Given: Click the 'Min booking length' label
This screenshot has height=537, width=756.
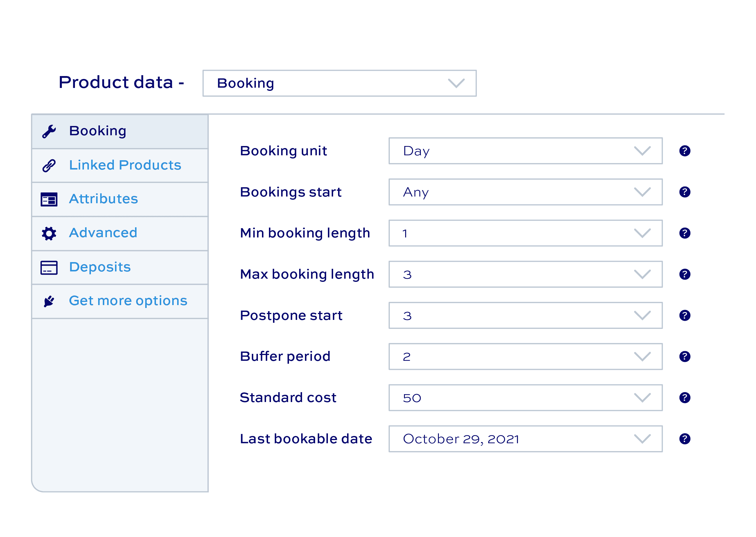Looking at the screenshot, I should (x=305, y=233).
